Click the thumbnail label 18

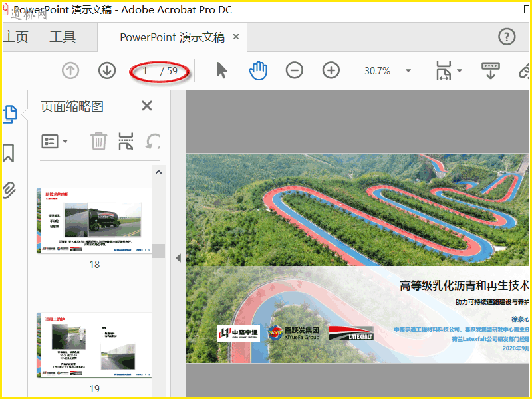94,264
